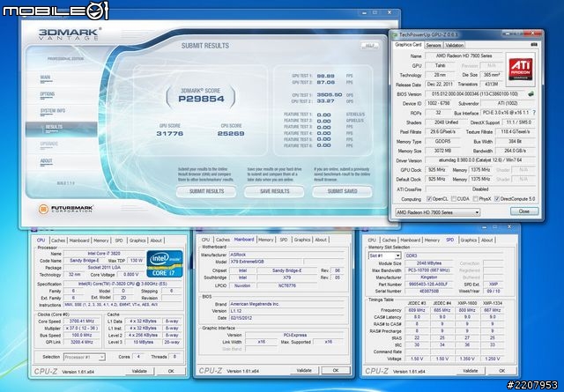
Task: Open About in 3DMark Vantage sidebar
Action: (47, 160)
